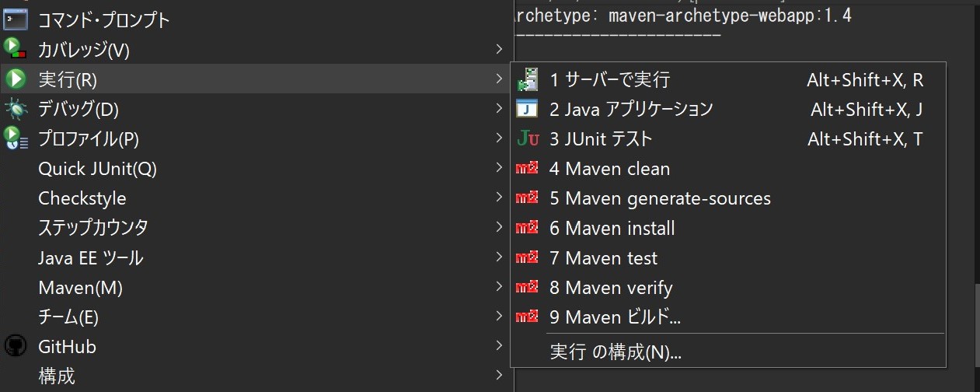980x392 pixels.
Task: Click the m2 icon beside Maven test
Action: [528, 257]
